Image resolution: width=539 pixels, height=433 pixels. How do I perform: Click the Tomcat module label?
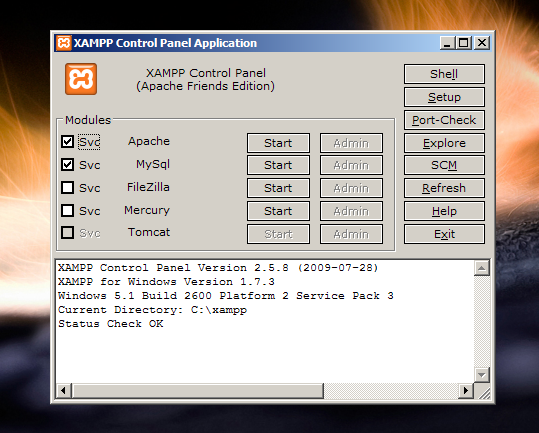pyautogui.click(x=149, y=232)
